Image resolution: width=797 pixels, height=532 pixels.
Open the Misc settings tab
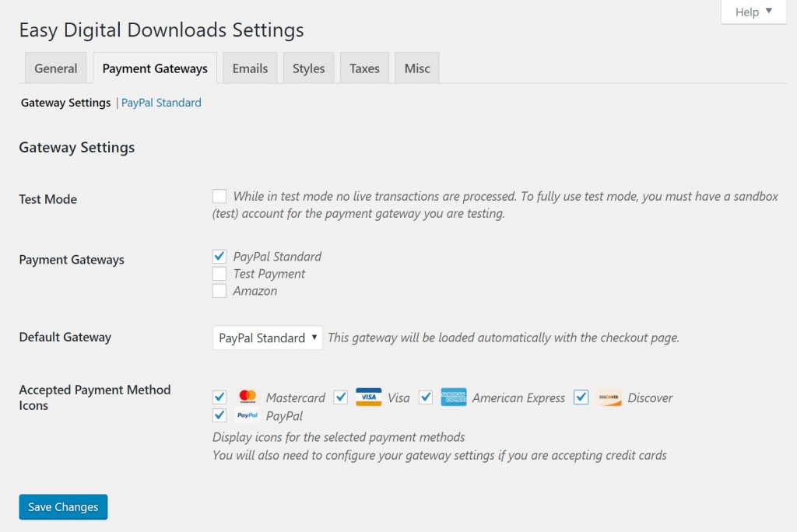(416, 68)
